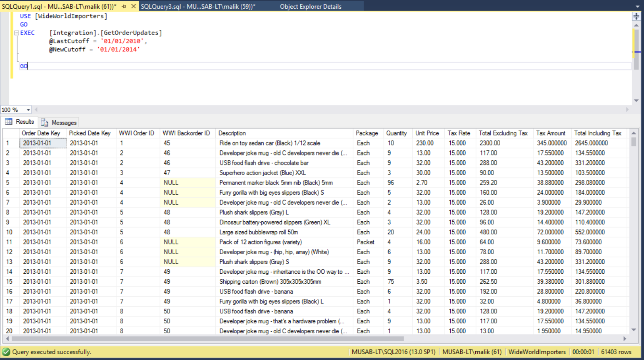Select row 5 via its row header
The height and width of the screenshot is (360, 644).
coord(10,182)
